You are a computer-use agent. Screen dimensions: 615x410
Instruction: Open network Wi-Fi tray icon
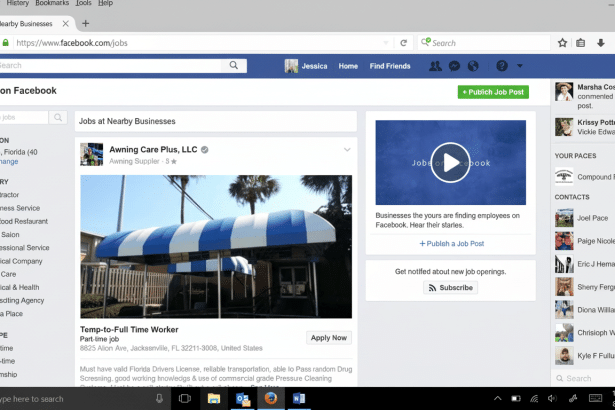(x=534, y=399)
